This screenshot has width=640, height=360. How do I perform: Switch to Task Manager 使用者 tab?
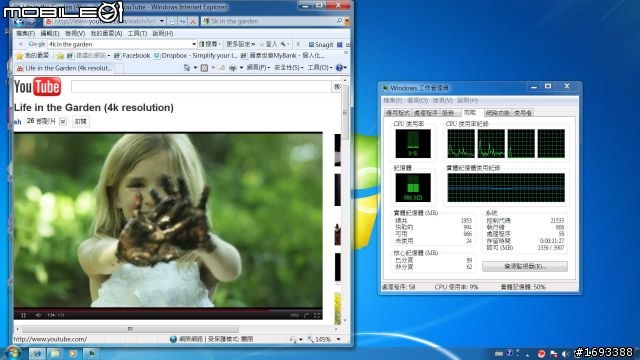click(522, 113)
